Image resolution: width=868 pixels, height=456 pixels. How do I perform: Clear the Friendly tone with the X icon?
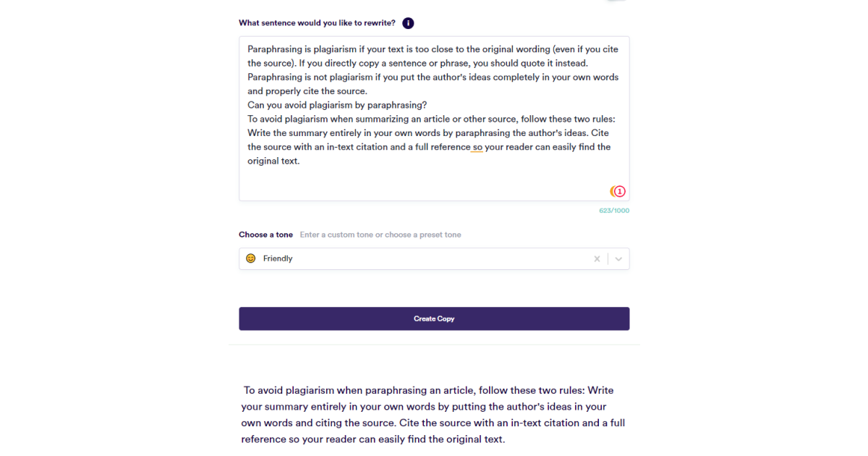[597, 259]
